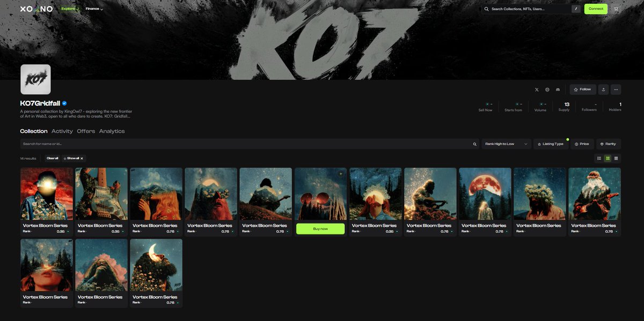The image size is (644, 321).
Task: Click the globe website icon
Action: pos(547,89)
